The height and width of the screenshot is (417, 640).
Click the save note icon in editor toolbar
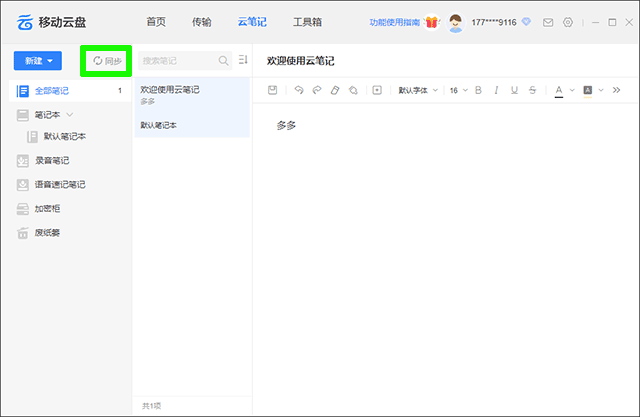(273, 90)
